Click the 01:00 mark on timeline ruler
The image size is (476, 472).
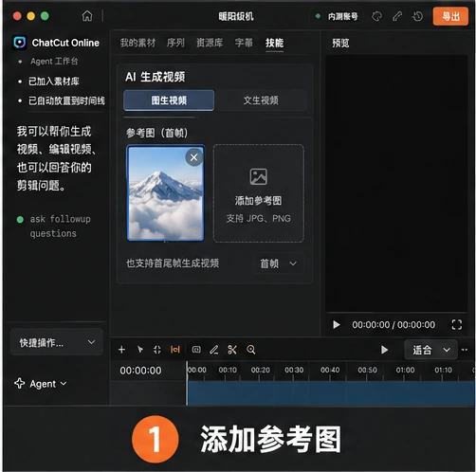[405, 370]
